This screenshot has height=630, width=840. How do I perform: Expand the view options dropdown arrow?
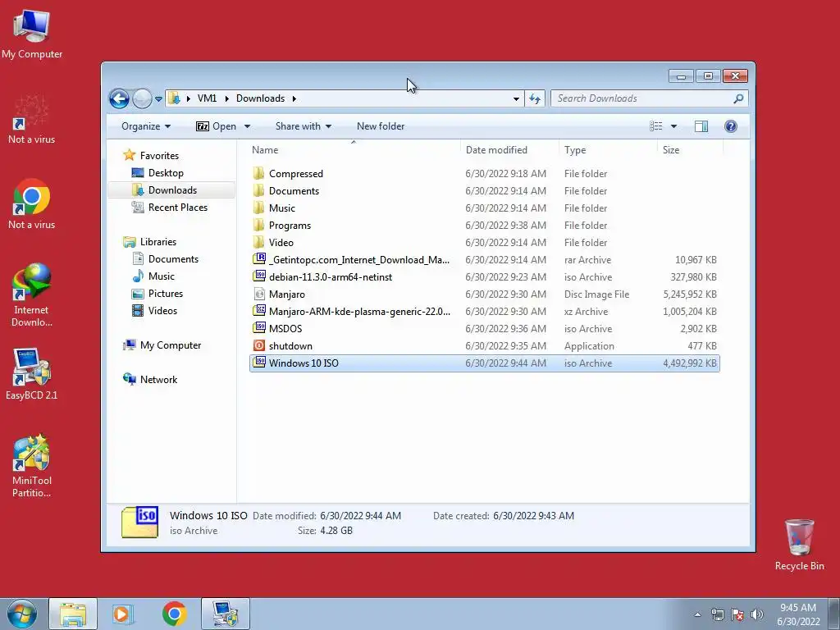pyautogui.click(x=673, y=126)
